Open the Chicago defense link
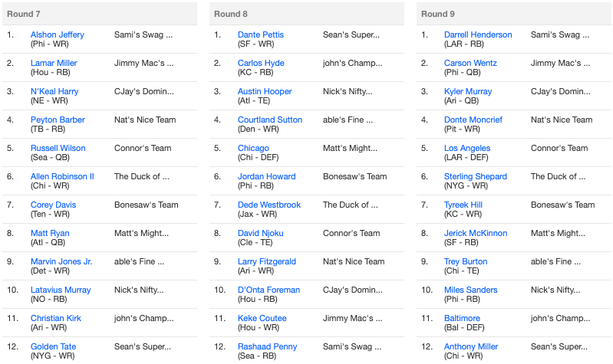The height and width of the screenshot is (364, 613). coord(253,149)
